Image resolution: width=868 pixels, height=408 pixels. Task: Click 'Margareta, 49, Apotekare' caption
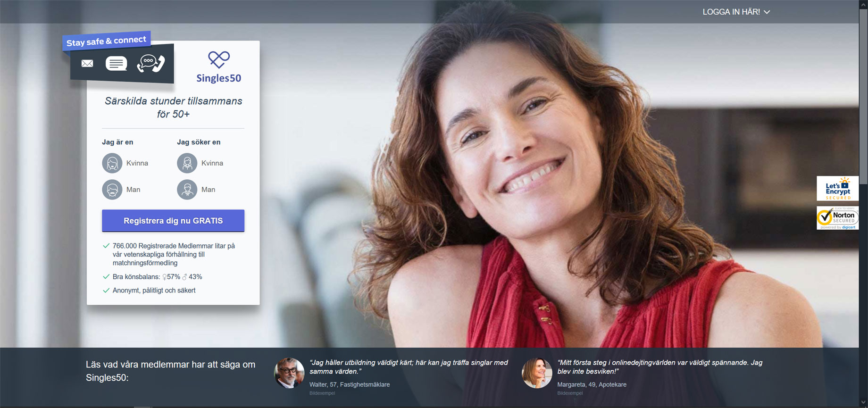pyautogui.click(x=592, y=384)
